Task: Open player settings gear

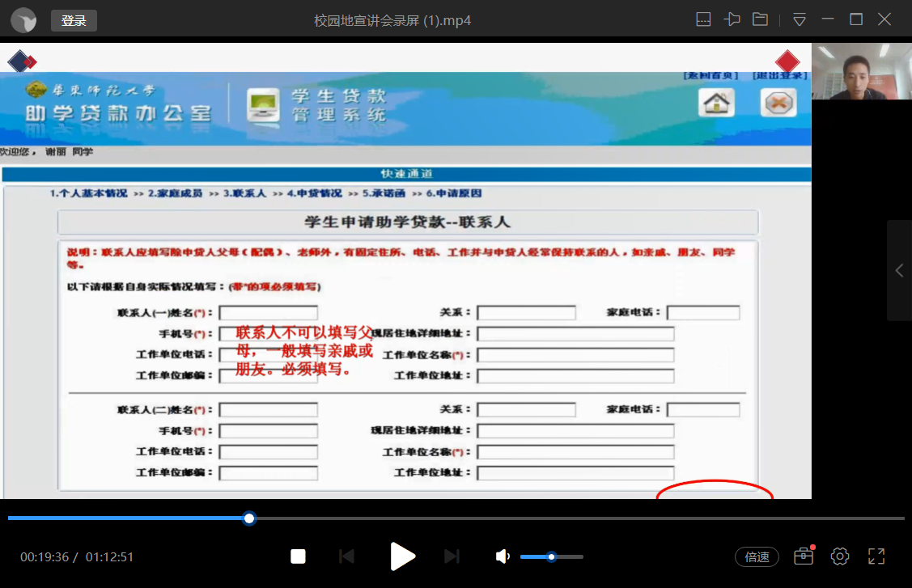Action: click(x=840, y=556)
